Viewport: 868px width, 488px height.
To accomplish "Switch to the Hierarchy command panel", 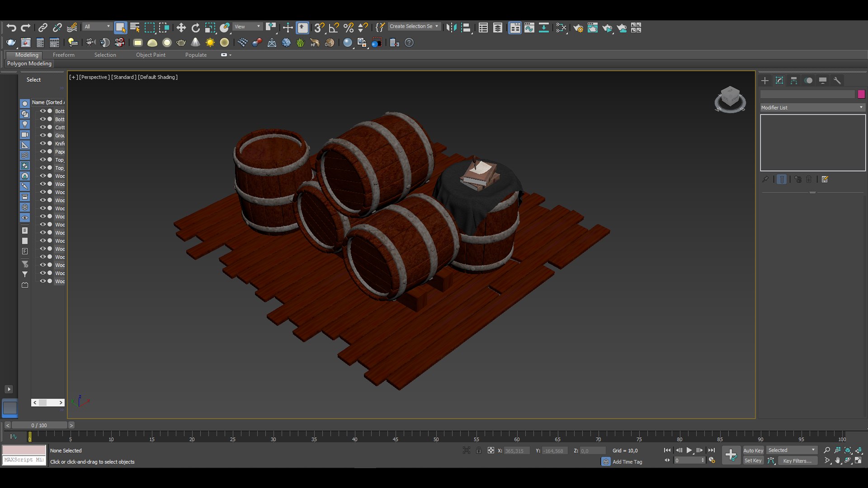I will coord(794,80).
